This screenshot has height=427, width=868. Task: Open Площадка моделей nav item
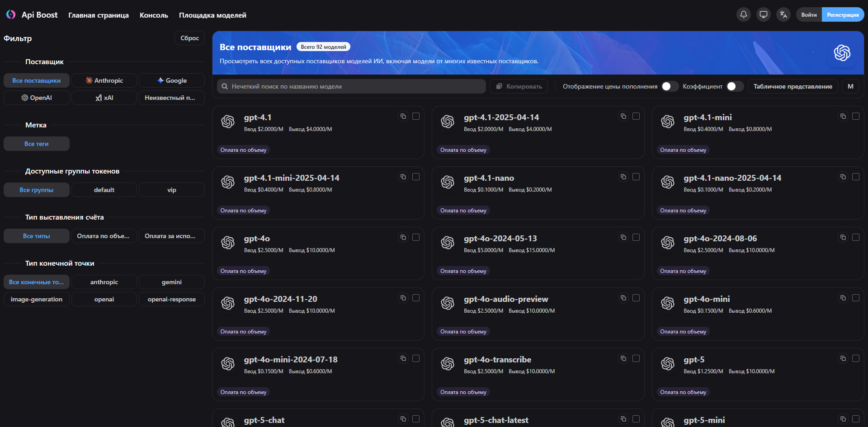(212, 15)
